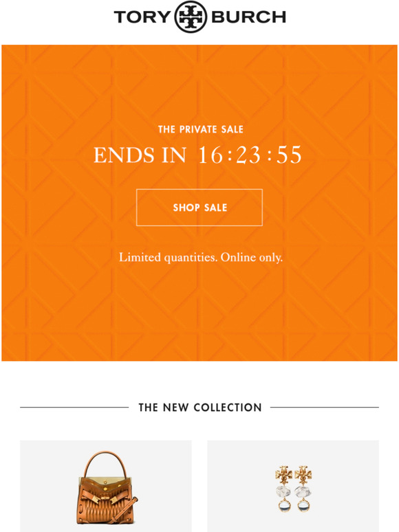Click the minutes digits showing 23
This screenshot has height=532, width=399.
[248, 155]
